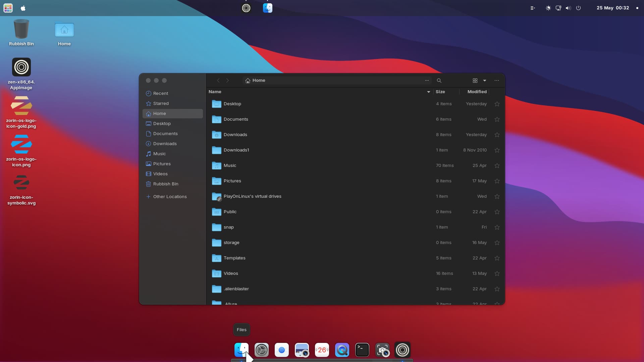Go to Desktop in the sidebar
This screenshot has width=644, height=362.
coord(173,124)
